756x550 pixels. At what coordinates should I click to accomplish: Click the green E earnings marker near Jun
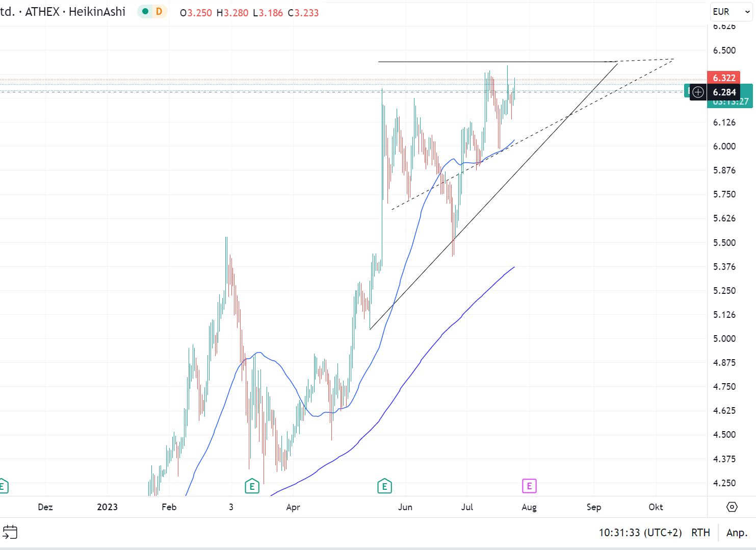(384, 486)
